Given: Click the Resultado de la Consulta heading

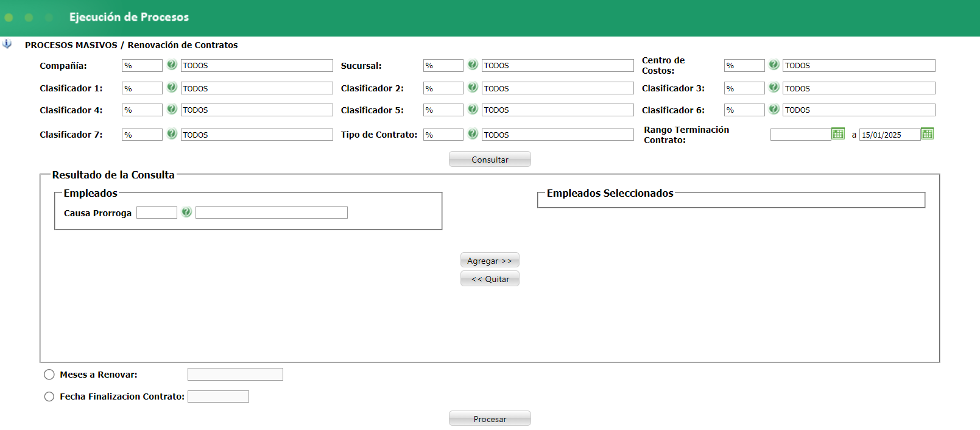Looking at the screenshot, I should pos(113,175).
